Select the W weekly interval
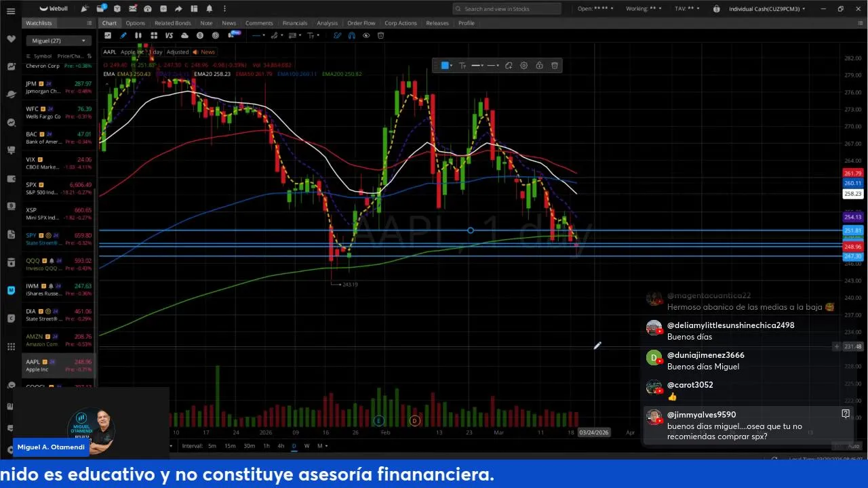868x488 pixels. click(x=307, y=445)
